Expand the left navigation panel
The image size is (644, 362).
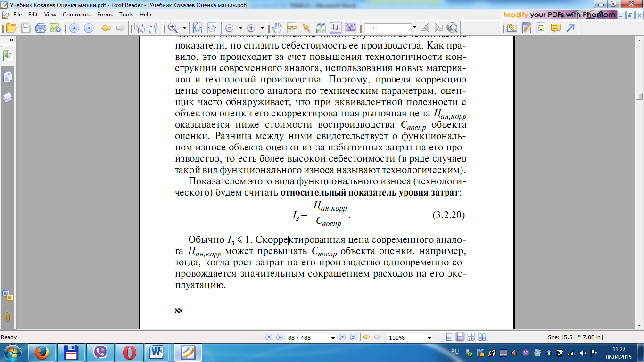(x=11, y=40)
